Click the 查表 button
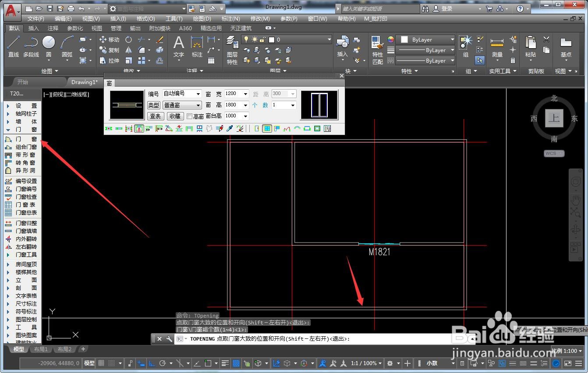Viewport: 588px width, 373px height. point(156,116)
